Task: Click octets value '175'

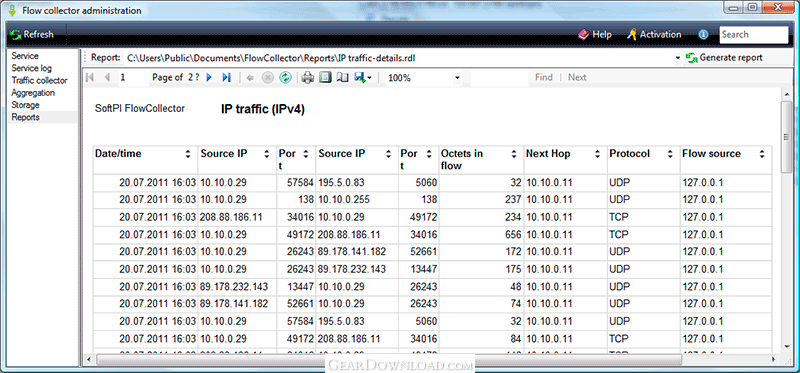Action: tap(512, 269)
